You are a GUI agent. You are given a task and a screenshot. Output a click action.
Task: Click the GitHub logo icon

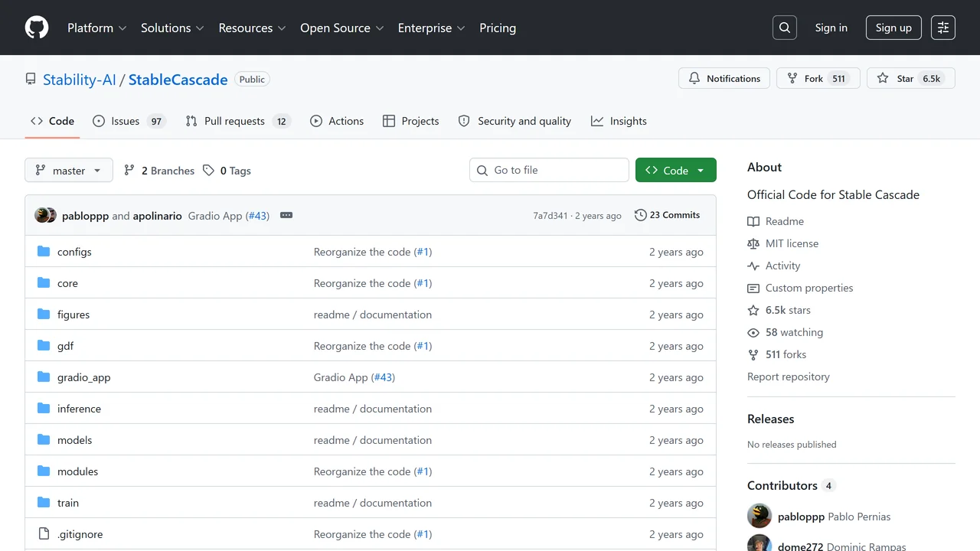37,28
